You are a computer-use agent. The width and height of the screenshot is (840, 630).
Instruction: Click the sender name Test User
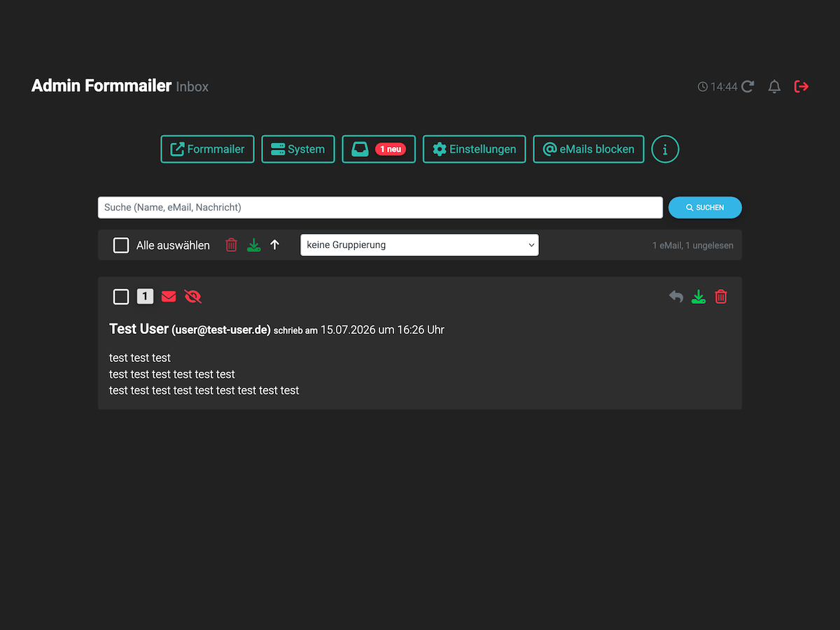(139, 329)
